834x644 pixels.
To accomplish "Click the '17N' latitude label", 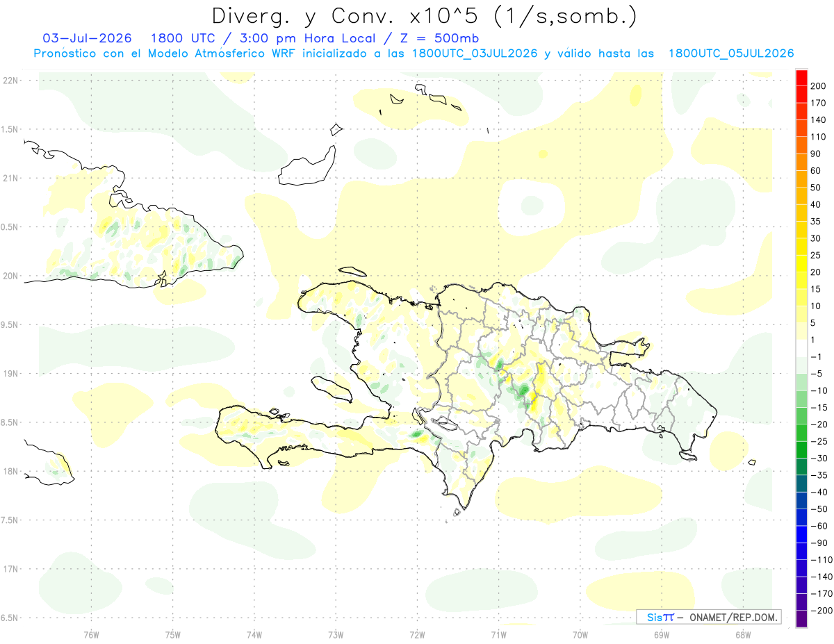I will point(10,569).
